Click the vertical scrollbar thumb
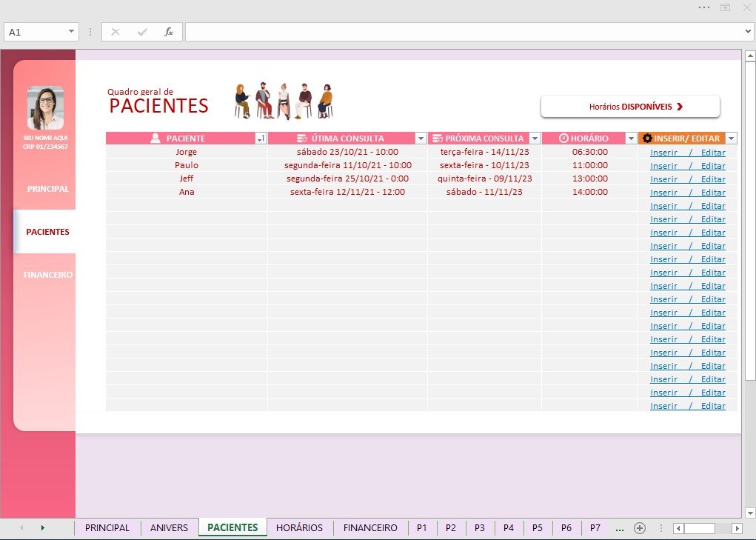The width and height of the screenshot is (756, 540). click(750, 221)
